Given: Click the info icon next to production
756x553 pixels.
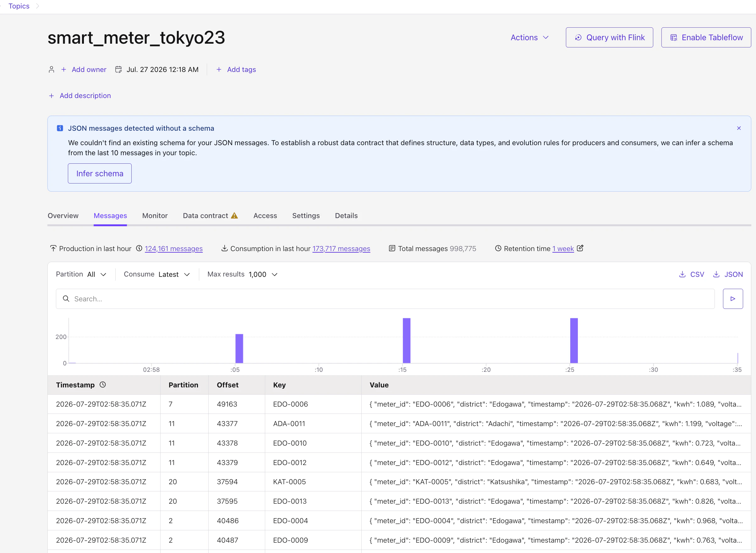Looking at the screenshot, I should (x=139, y=249).
